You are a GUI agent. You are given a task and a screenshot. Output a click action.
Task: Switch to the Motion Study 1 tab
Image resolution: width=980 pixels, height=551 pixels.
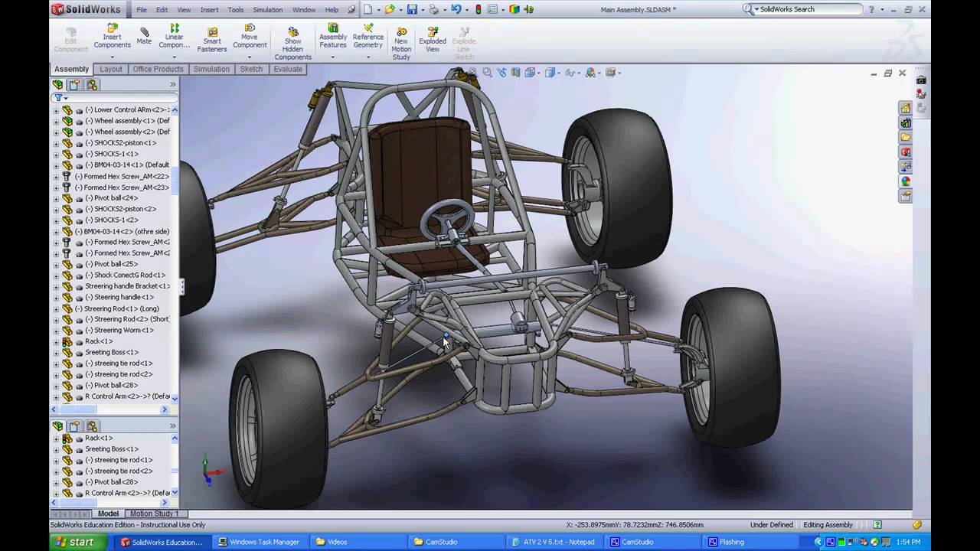[153, 514]
